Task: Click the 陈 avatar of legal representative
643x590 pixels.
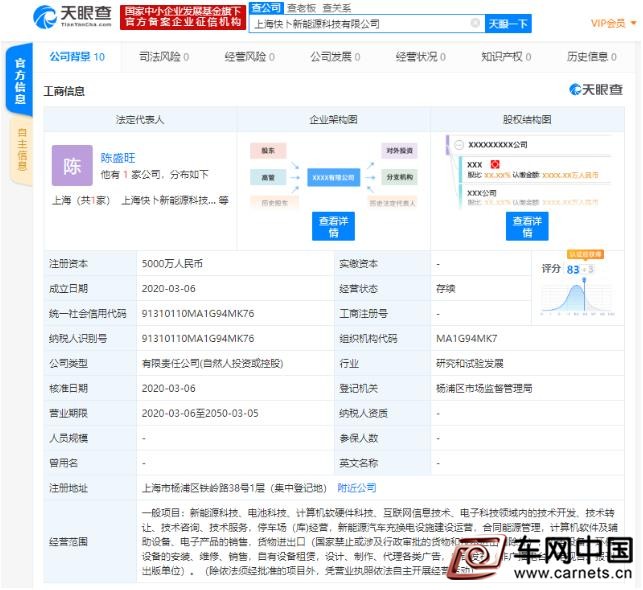Action: [x=72, y=166]
